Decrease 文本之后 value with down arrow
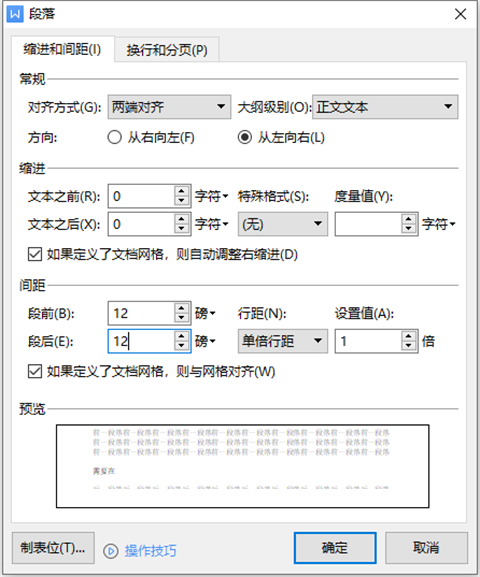This screenshot has height=577, width=480. (181, 229)
